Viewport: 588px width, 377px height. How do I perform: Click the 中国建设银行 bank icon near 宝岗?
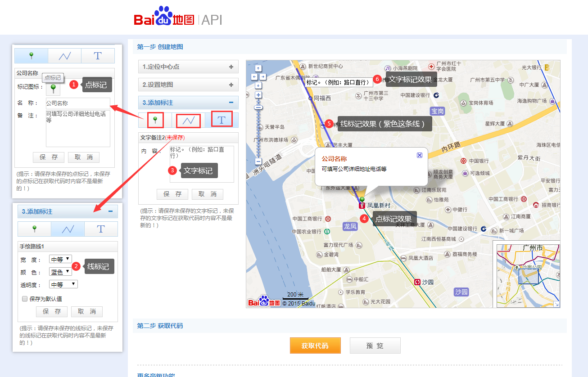[x=436, y=95]
